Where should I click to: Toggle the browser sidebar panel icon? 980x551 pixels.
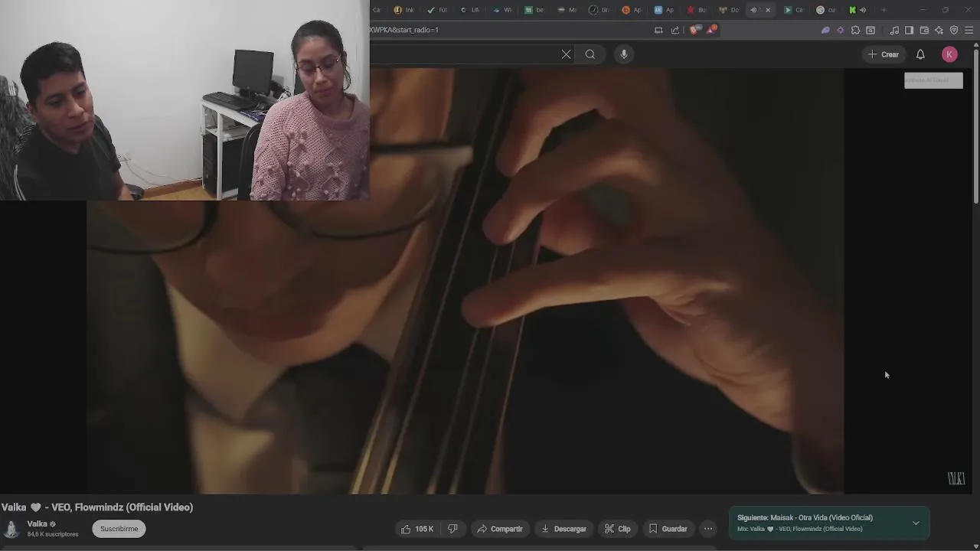pos(909,30)
